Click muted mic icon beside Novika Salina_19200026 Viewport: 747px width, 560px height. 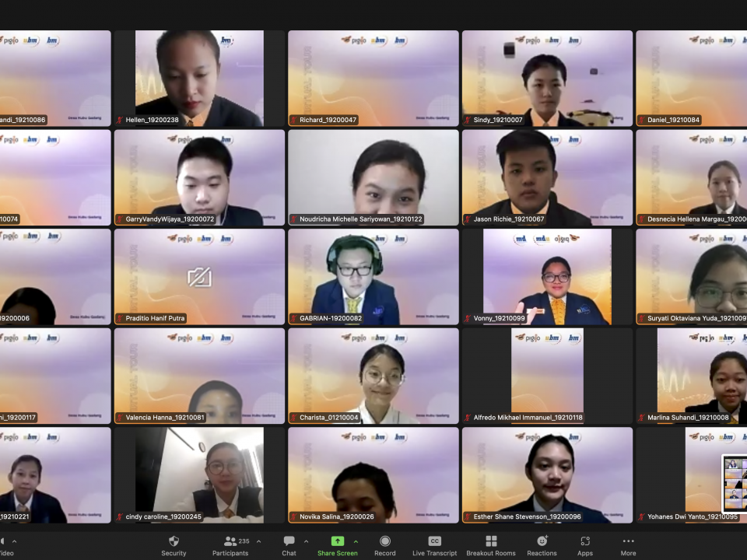[294, 516]
